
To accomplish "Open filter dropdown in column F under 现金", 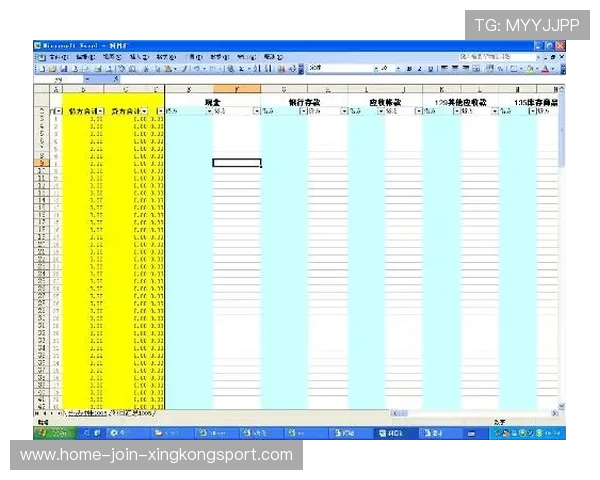I will [x=256, y=111].
